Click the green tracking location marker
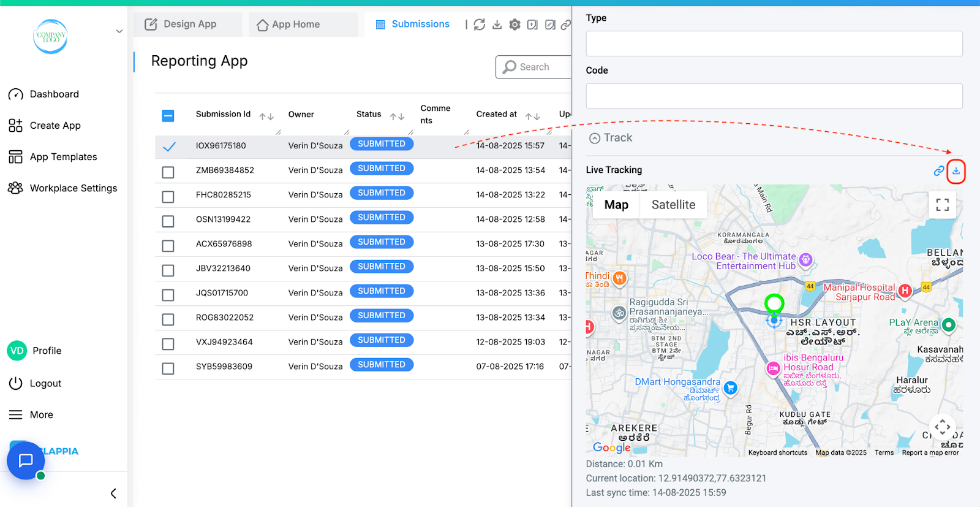The image size is (980, 507). point(774,303)
